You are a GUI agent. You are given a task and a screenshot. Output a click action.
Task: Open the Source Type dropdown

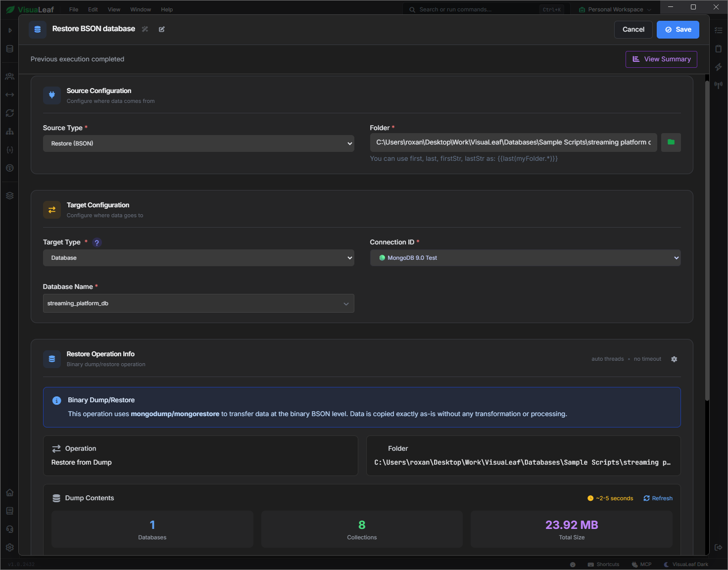[198, 143]
